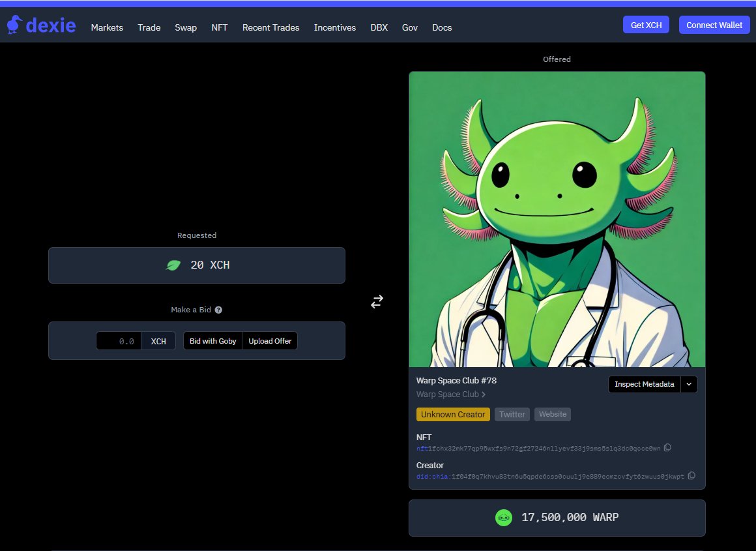Open Recent Trades in the nav
This screenshot has width=756, height=551.
click(x=271, y=27)
